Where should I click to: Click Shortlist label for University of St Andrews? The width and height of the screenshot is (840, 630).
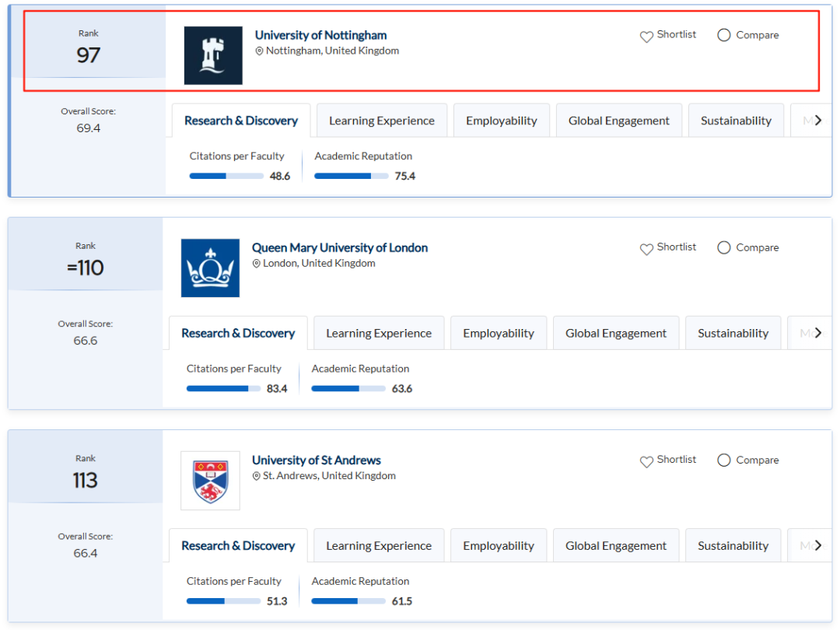point(677,460)
